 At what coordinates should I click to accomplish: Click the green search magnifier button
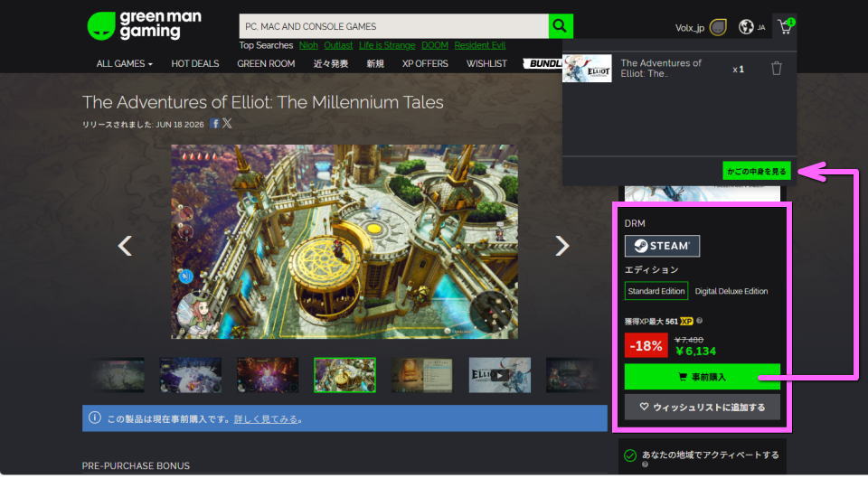561,26
